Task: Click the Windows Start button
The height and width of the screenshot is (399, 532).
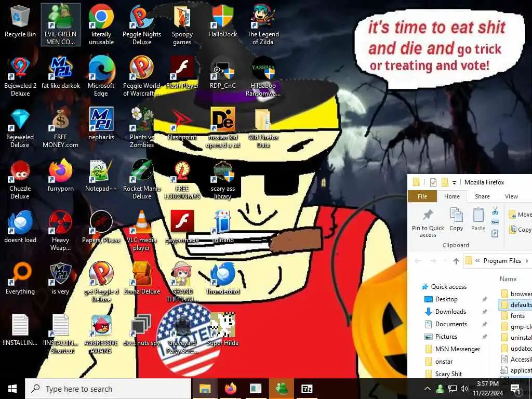Action: tap(12, 389)
